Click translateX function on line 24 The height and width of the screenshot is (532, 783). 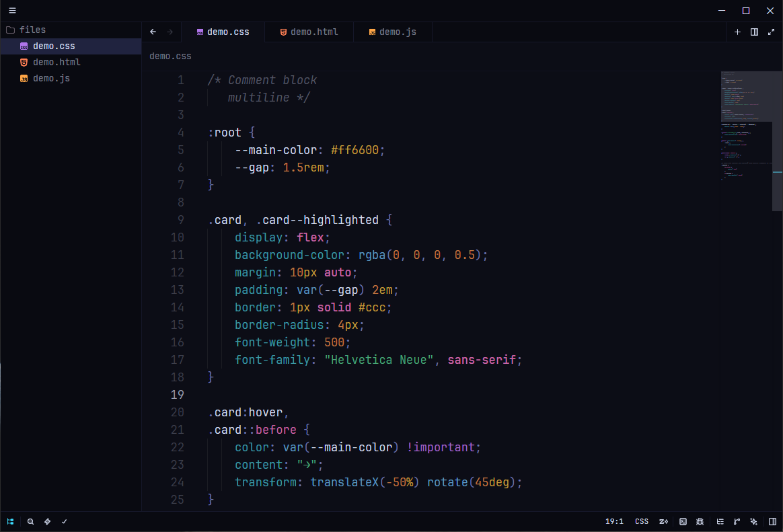pyautogui.click(x=344, y=482)
